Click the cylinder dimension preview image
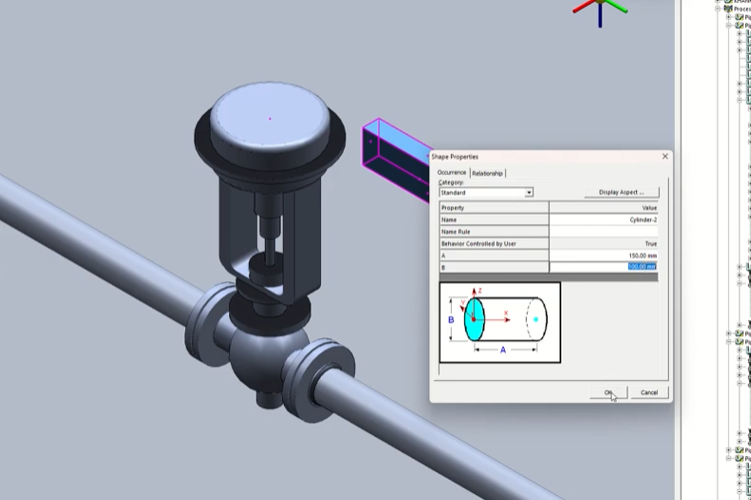 click(x=500, y=322)
